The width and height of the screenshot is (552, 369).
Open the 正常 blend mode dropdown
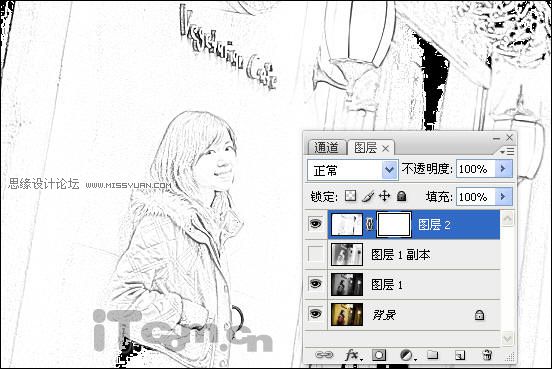pos(353,170)
